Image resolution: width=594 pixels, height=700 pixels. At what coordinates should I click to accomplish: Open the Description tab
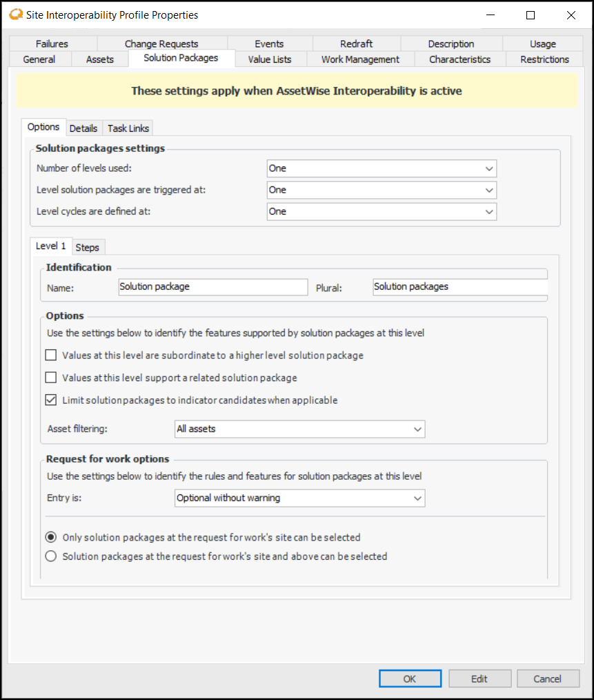(x=451, y=43)
